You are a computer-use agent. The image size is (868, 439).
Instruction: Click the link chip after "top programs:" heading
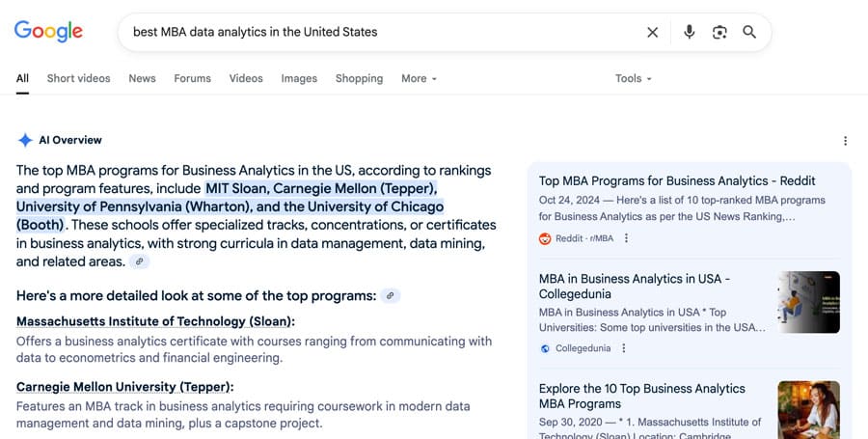click(x=391, y=295)
